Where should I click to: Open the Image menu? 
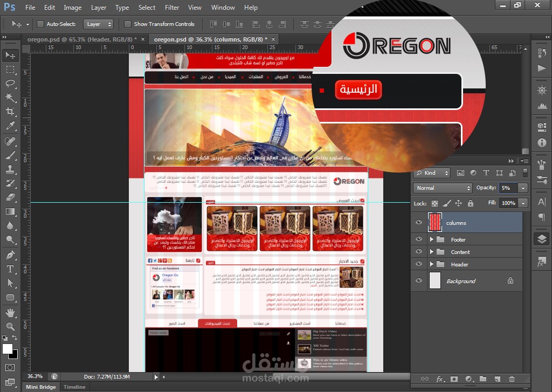[73, 8]
